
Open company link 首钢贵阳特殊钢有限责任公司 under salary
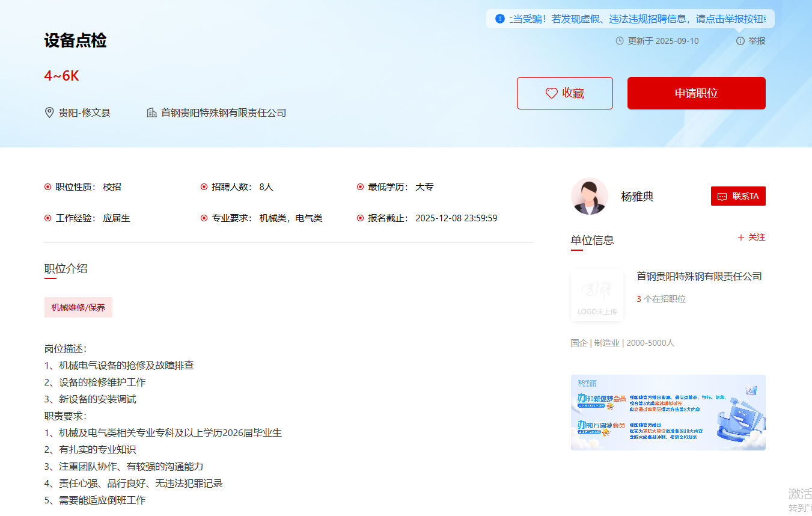coord(224,112)
